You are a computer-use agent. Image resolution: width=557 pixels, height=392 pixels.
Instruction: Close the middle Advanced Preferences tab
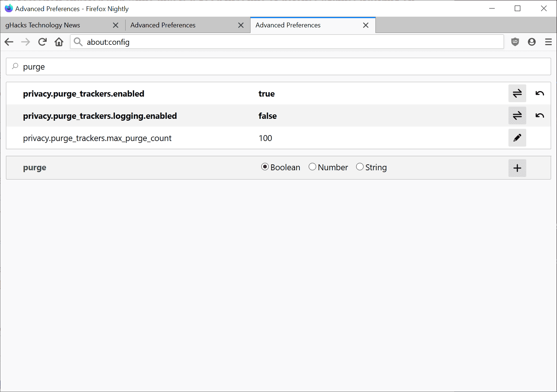coord(241,25)
